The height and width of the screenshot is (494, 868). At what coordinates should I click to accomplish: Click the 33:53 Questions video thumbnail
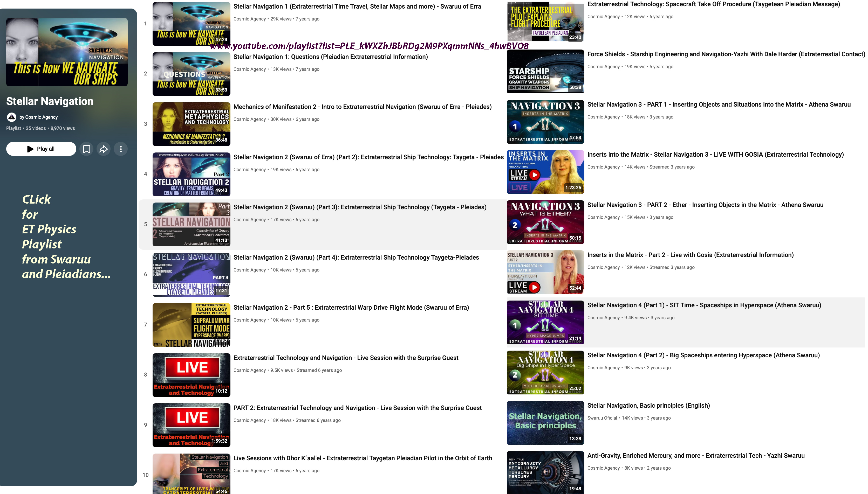[x=192, y=74]
